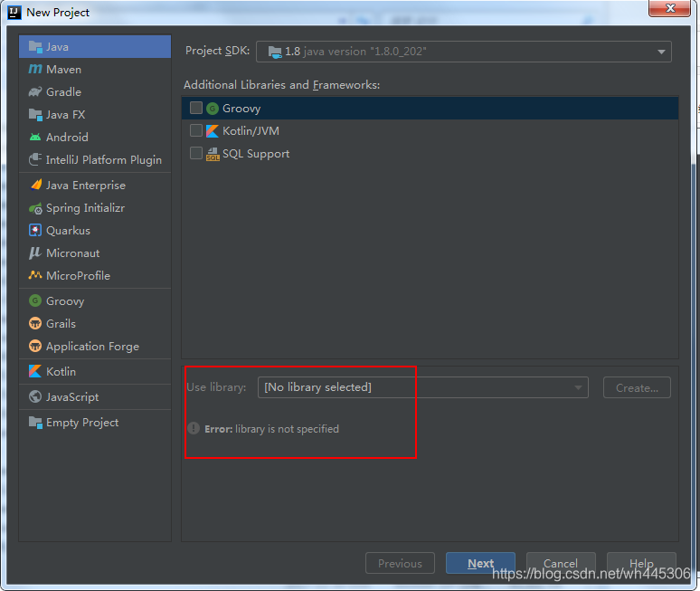Select the Java folder icon in sidebar
The height and width of the screenshot is (591, 700).
point(35,46)
